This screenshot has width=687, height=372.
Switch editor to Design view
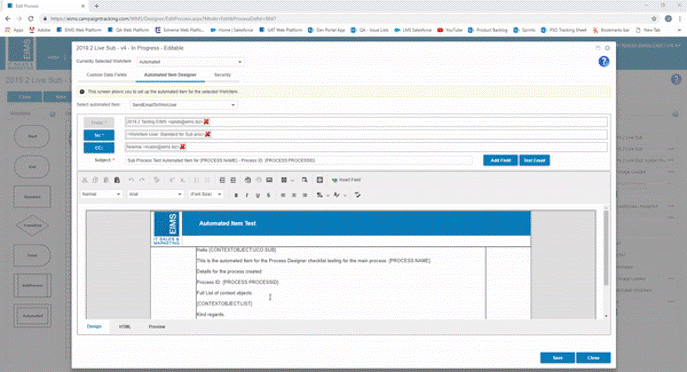tap(94, 326)
